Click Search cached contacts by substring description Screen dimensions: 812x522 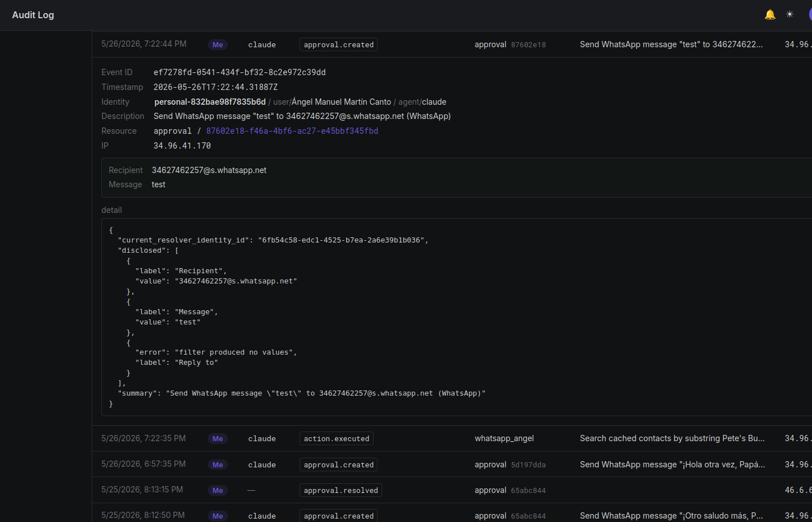click(672, 438)
